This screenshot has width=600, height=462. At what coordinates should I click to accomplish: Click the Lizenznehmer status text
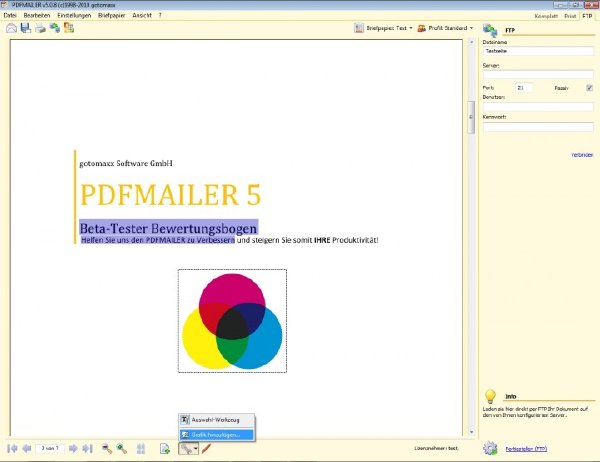pyautogui.click(x=436, y=448)
